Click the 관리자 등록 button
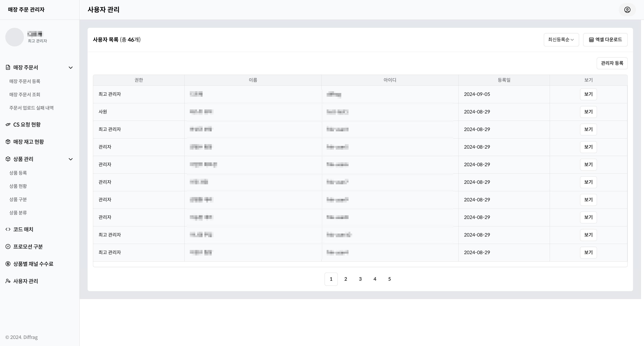Viewport: 644px width, 346px height. click(612, 63)
